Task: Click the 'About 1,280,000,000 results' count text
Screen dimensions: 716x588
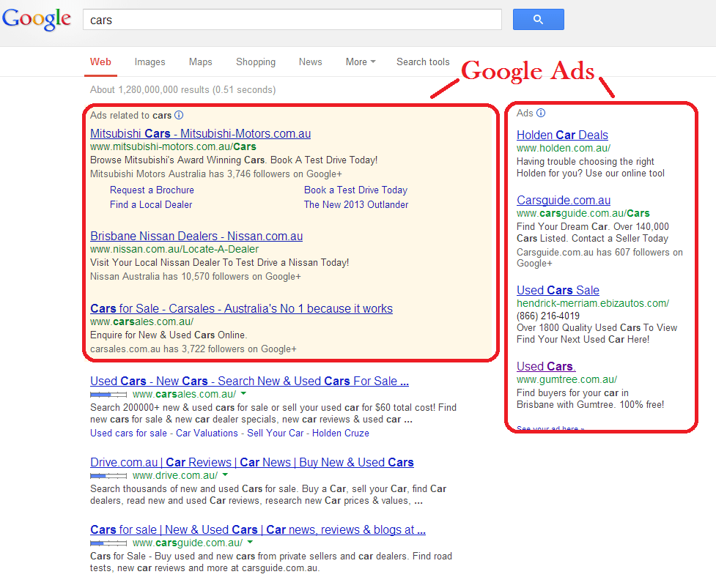Action: pyautogui.click(x=182, y=89)
